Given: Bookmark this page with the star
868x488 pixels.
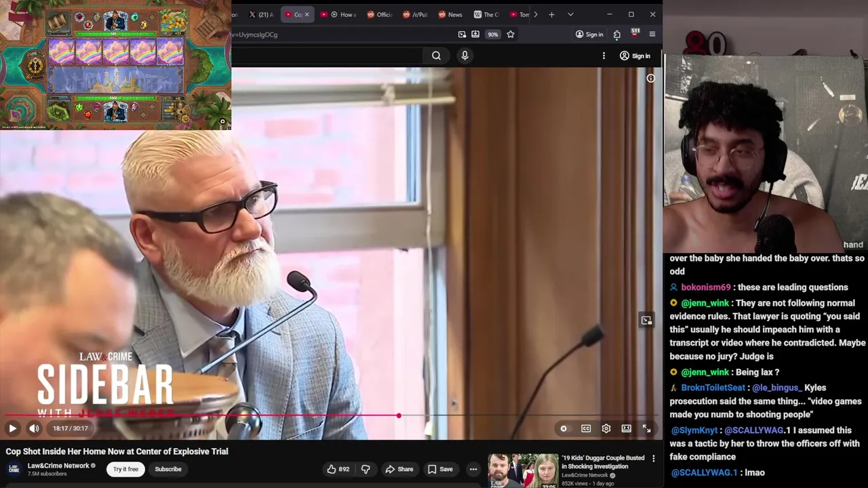Looking at the screenshot, I should click(x=511, y=35).
